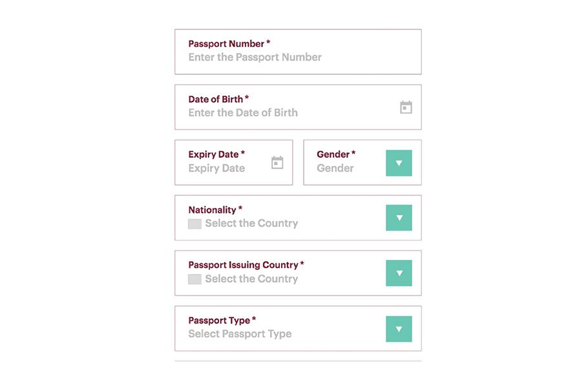
Task: Click the flag placeholder in Passport Issuing Country
Action: pyautogui.click(x=194, y=279)
